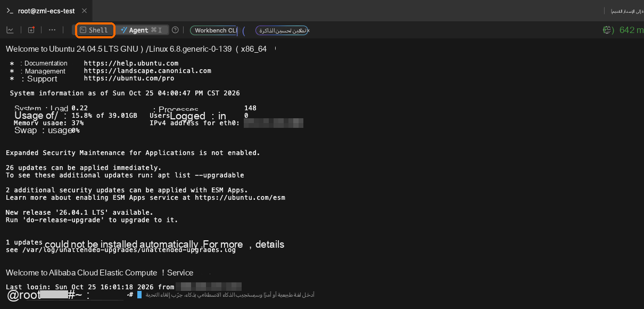Dismiss the memory optimization pill with X
The height and width of the screenshot is (309, 644).
point(308,31)
